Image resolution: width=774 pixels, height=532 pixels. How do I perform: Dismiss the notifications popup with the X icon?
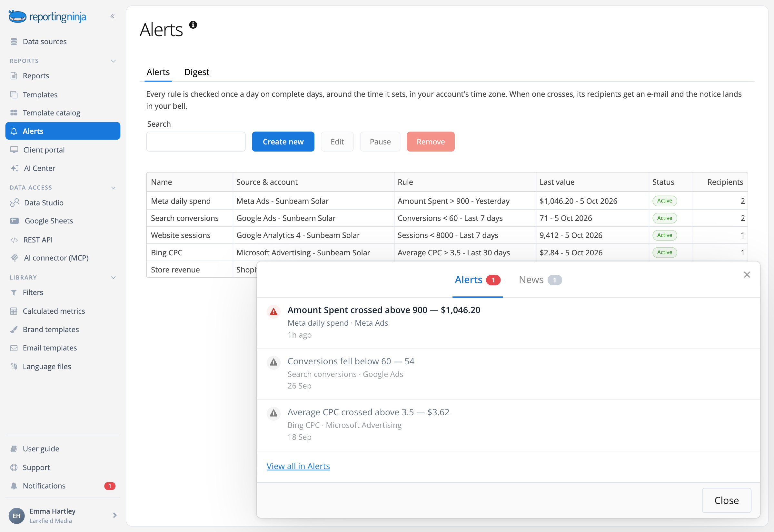coord(747,275)
